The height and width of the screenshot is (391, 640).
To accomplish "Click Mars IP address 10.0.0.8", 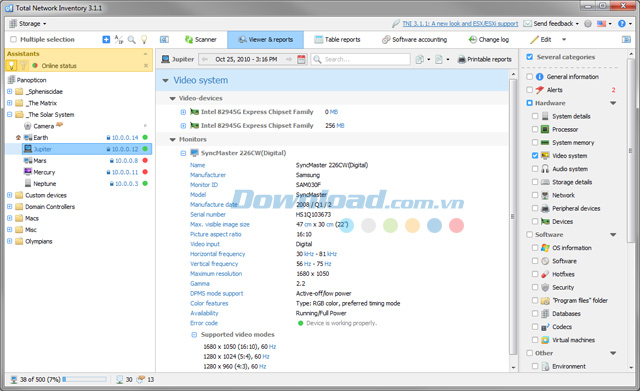I will click(126, 161).
